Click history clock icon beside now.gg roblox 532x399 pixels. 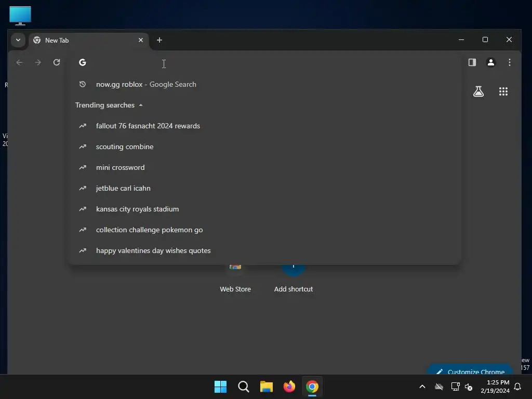[x=83, y=84]
